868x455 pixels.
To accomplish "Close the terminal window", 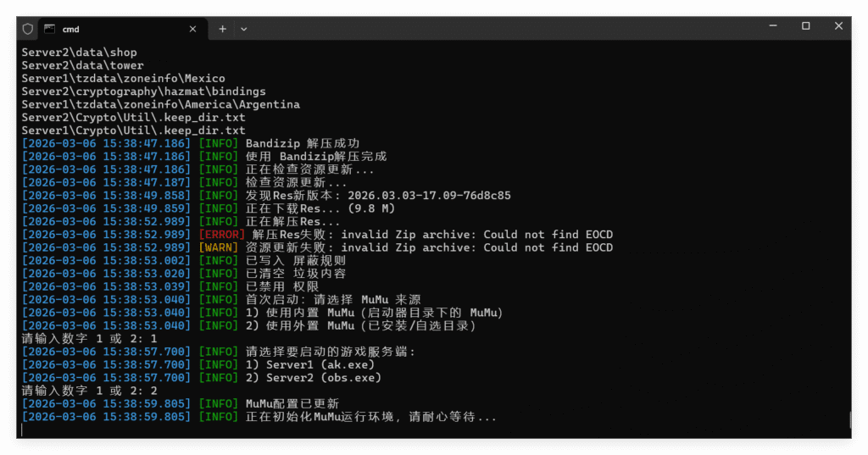I will pyautogui.click(x=838, y=26).
